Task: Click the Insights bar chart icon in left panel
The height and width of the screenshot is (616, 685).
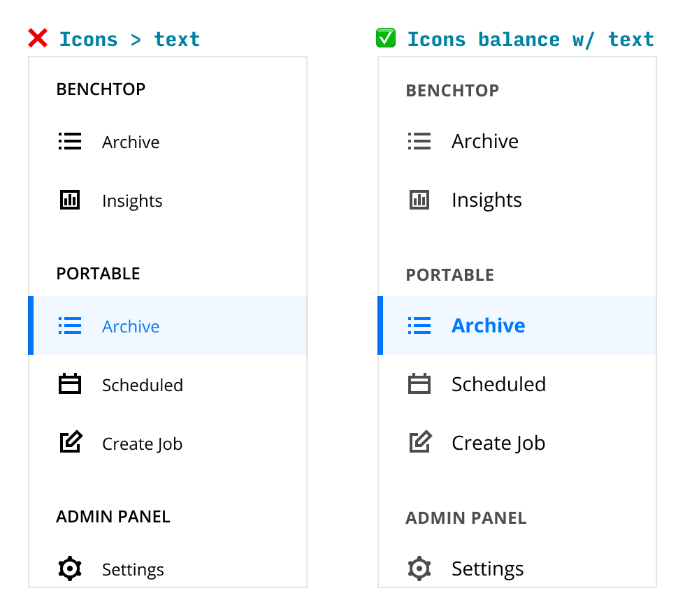Action: pos(70,200)
